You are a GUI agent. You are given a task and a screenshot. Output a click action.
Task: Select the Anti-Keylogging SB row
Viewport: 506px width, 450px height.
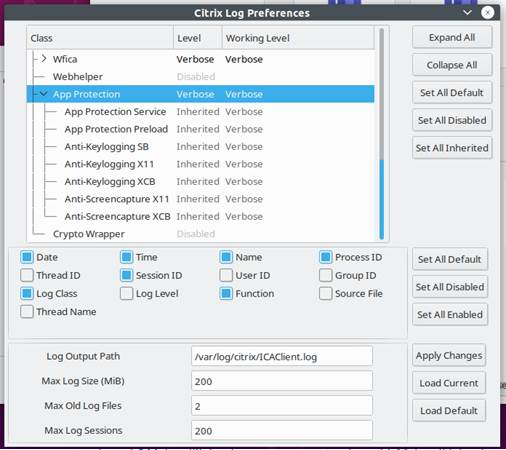pos(201,147)
